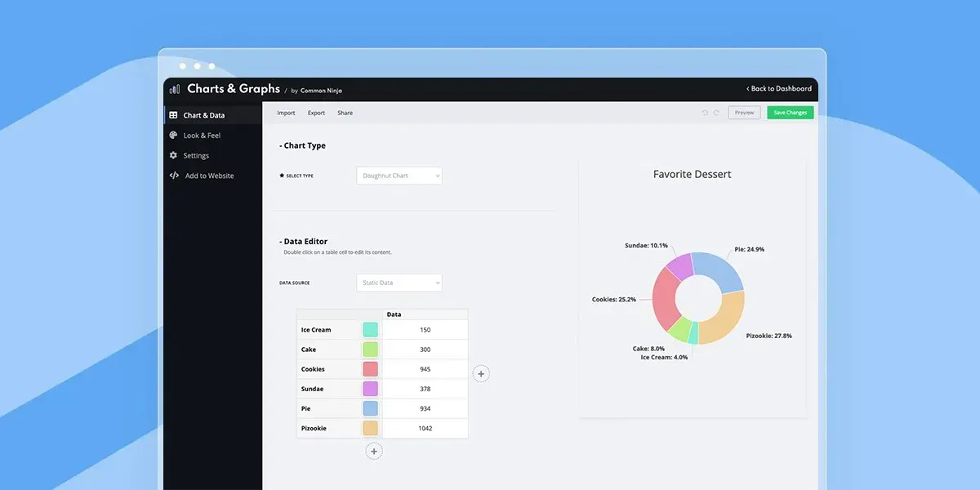Image resolution: width=980 pixels, height=490 pixels.
Task: Select the Pie row label cell
Action: pyautogui.click(x=329, y=408)
